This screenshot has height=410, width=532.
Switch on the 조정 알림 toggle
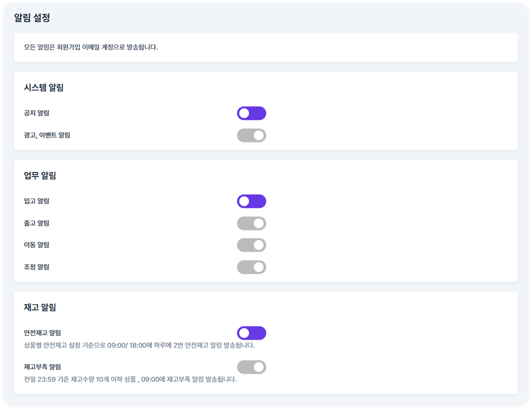(x=252, y=267)
